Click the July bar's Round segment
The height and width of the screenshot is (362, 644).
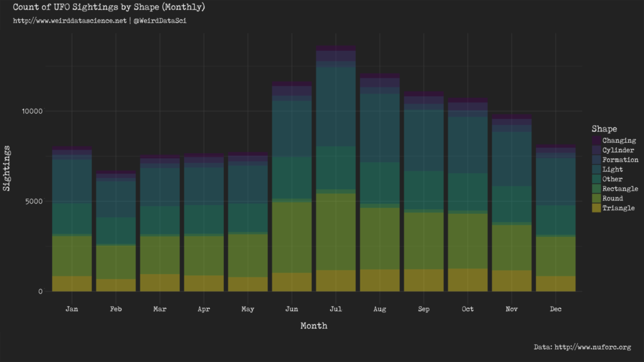point(336,232)
